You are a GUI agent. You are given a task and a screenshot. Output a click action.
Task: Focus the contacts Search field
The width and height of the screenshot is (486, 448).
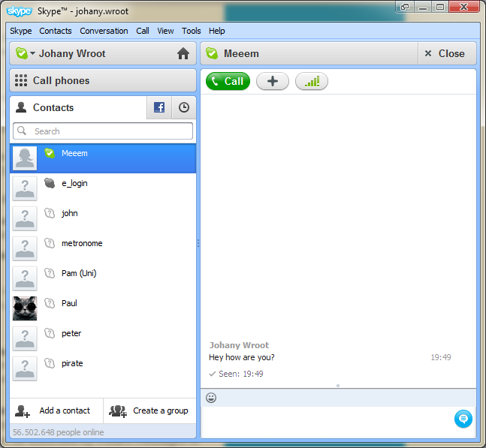(103, 131)
